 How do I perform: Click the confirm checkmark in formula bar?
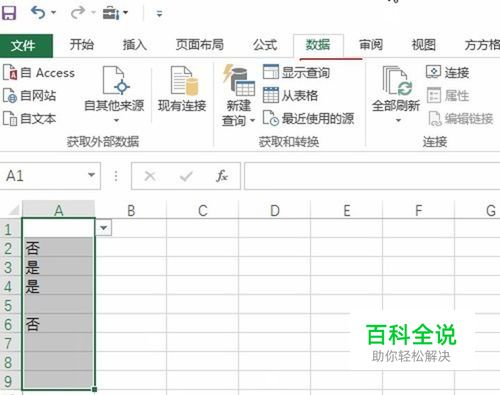tap(186, 176)
